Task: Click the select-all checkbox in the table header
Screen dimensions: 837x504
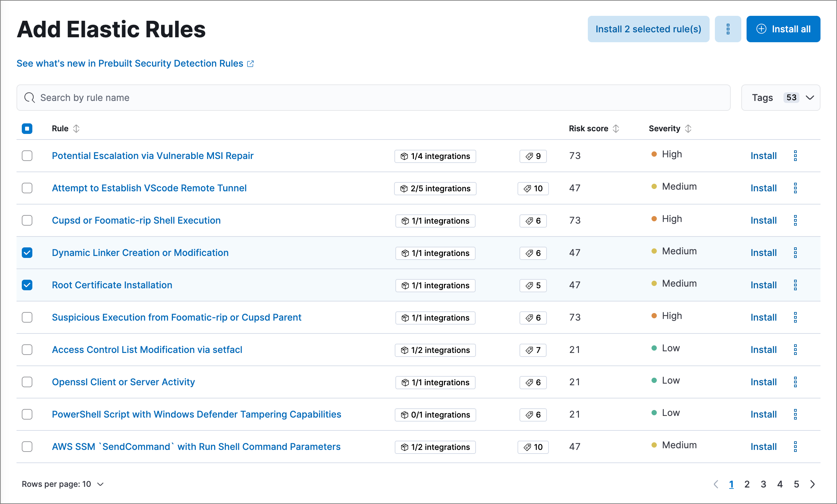Action: click(27, 128)
